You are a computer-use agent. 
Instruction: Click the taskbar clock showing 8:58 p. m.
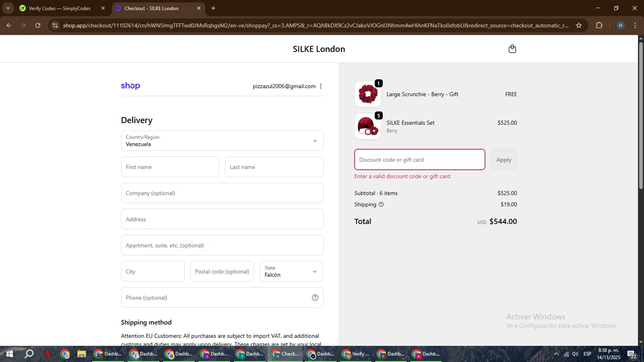pyautogui.click(x=609, y=354)
